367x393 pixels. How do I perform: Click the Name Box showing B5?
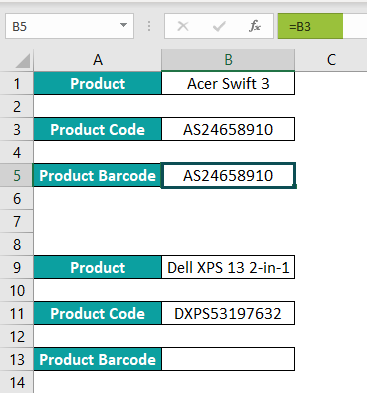pos(69,26)
